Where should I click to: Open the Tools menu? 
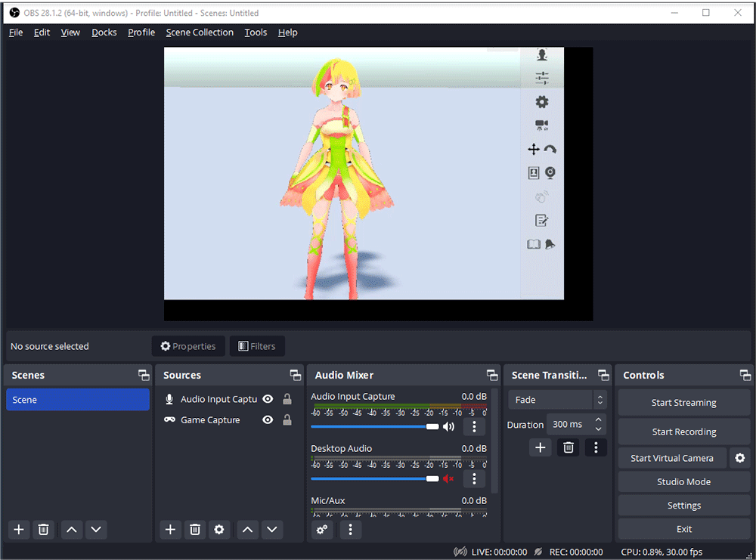(x=255, y=32)
